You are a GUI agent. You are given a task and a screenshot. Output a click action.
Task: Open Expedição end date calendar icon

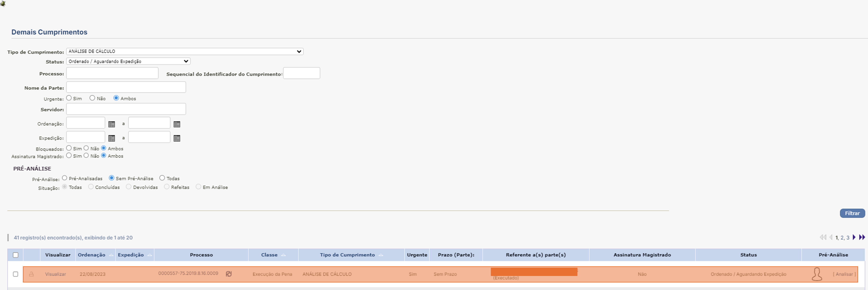point(177,138)
